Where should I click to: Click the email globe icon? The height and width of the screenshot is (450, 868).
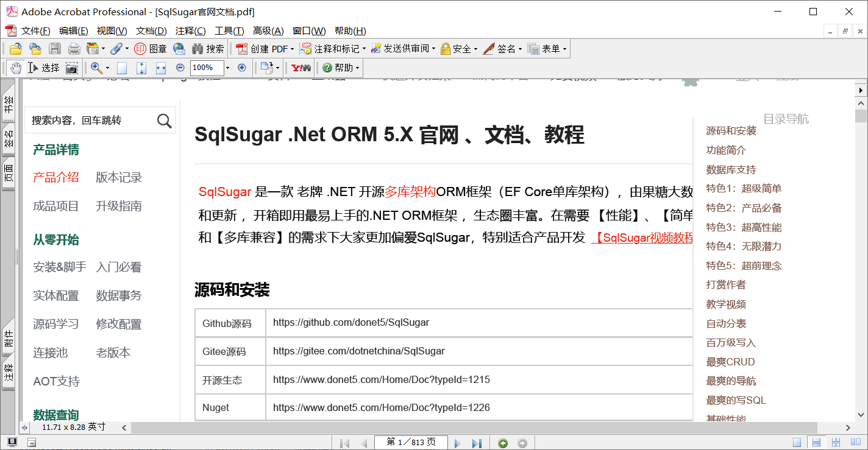(x=179, y=49)
